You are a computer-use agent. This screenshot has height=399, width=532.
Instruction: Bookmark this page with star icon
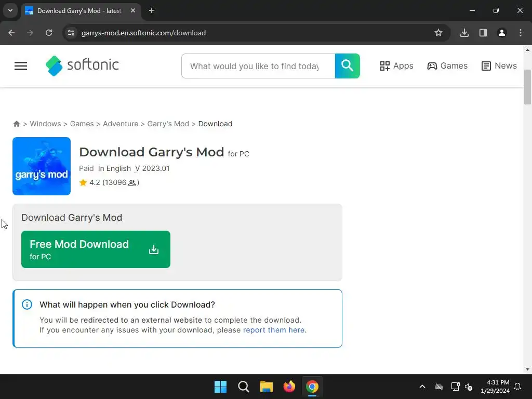[438, 33]
